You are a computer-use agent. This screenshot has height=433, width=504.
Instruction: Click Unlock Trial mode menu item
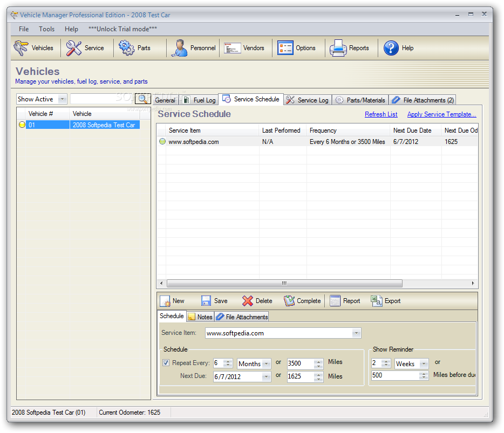[x=123, y=29]
